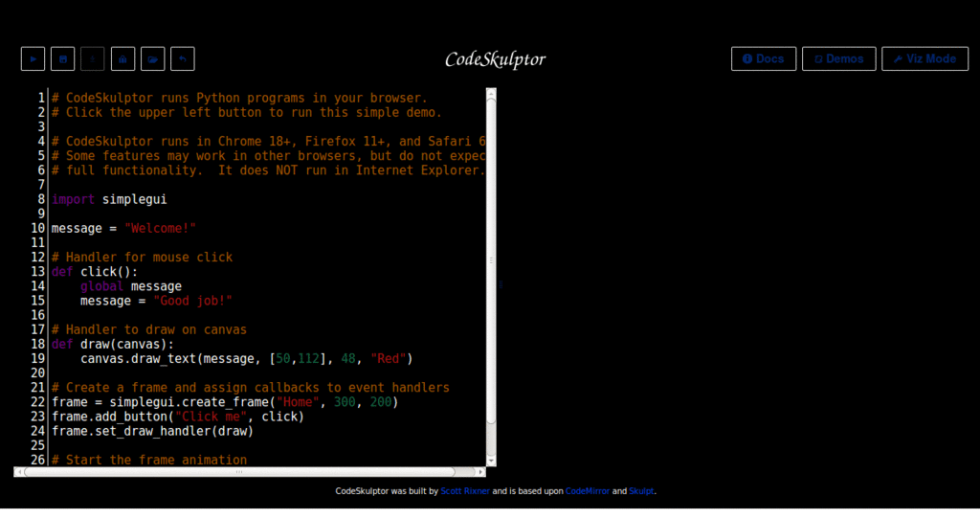Click the canvas.draw_text code line
This screenshot has height=519, width=980.
click(x=247, y=359)
